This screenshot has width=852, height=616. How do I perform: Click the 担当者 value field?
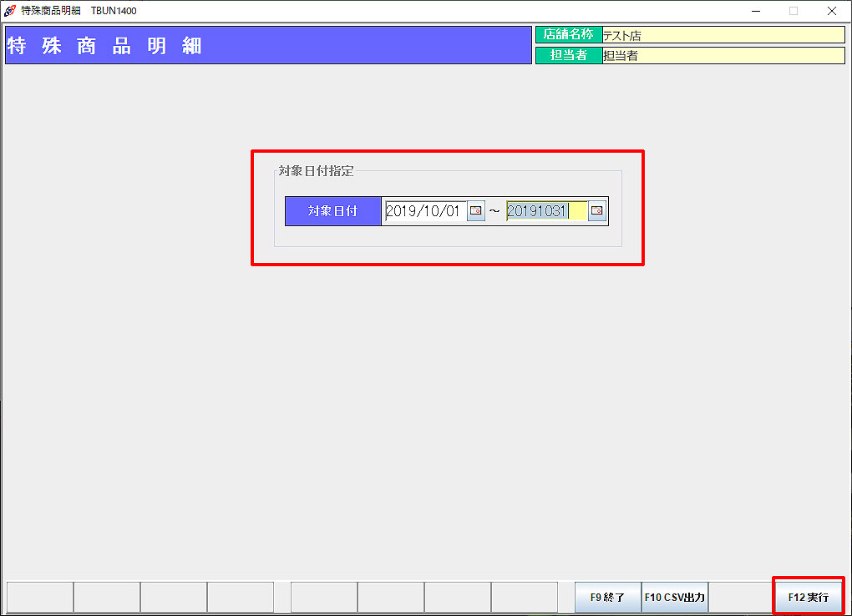pyautogui.click(x=723, y=55)
